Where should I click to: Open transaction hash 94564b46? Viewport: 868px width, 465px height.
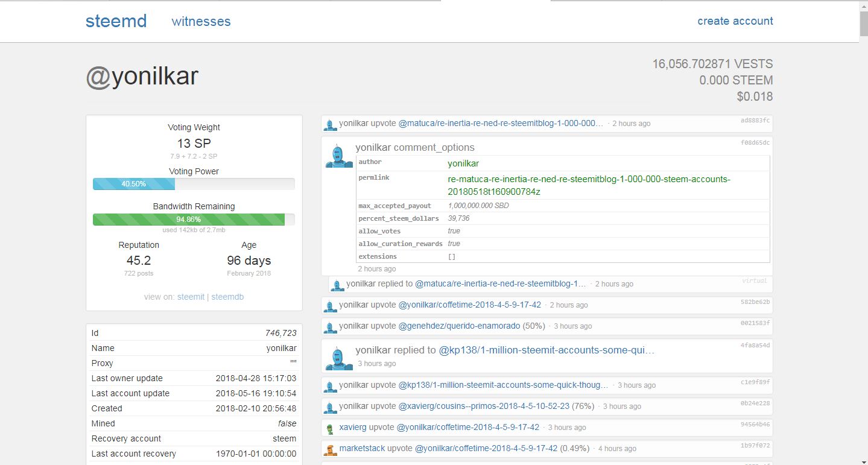[x=755, y=425]
